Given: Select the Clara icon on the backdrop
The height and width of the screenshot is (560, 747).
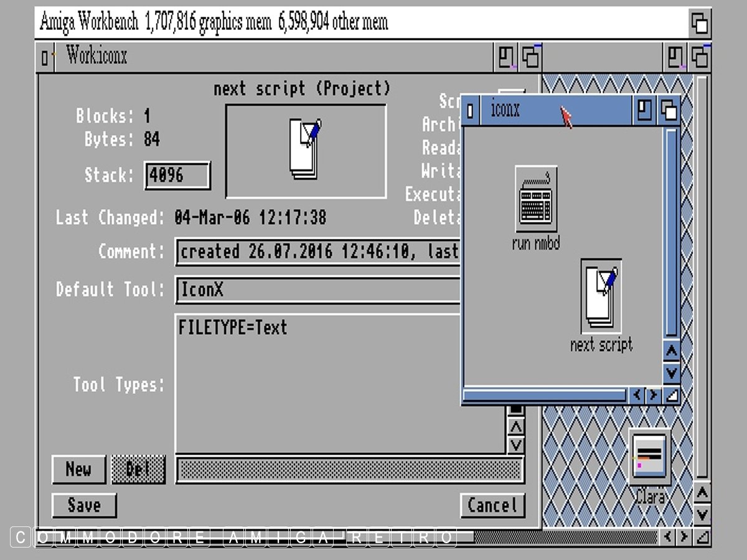Looking at the screenshot, I should point(650,457).
